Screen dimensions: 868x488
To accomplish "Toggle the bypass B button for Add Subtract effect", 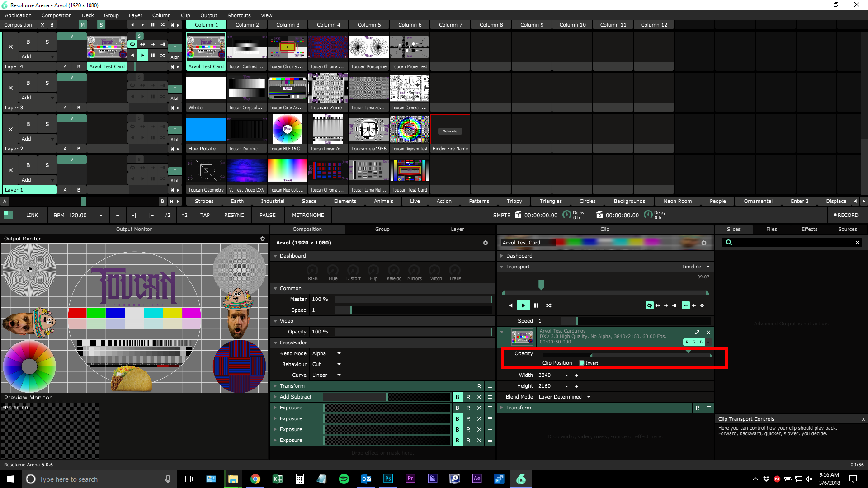I will pos(458,397).
